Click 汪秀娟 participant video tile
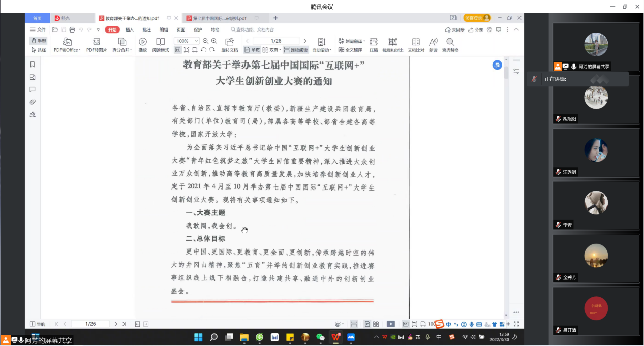The width and height of the screenshot is (644, 346). (x=596, y=152)
